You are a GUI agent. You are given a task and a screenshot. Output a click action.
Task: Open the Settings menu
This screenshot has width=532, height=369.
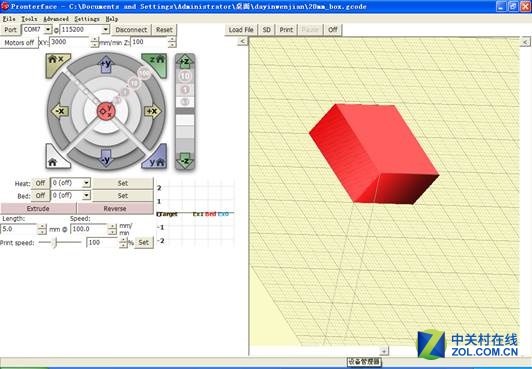pos(87,19)
